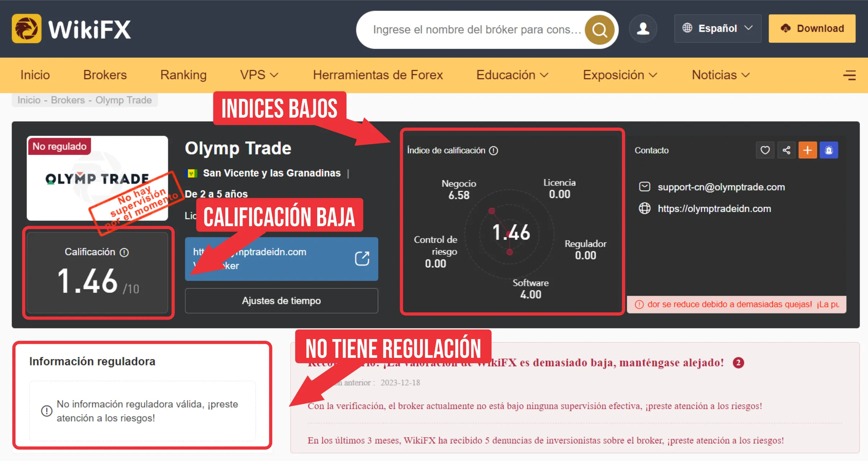
Task: Expand the Exposición dropdown menu
Action: pyautogui.click(x=620, y=75)
